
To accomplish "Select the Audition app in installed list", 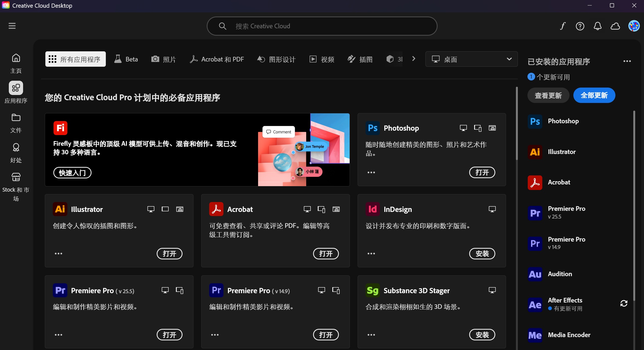I will pos(560,274).
